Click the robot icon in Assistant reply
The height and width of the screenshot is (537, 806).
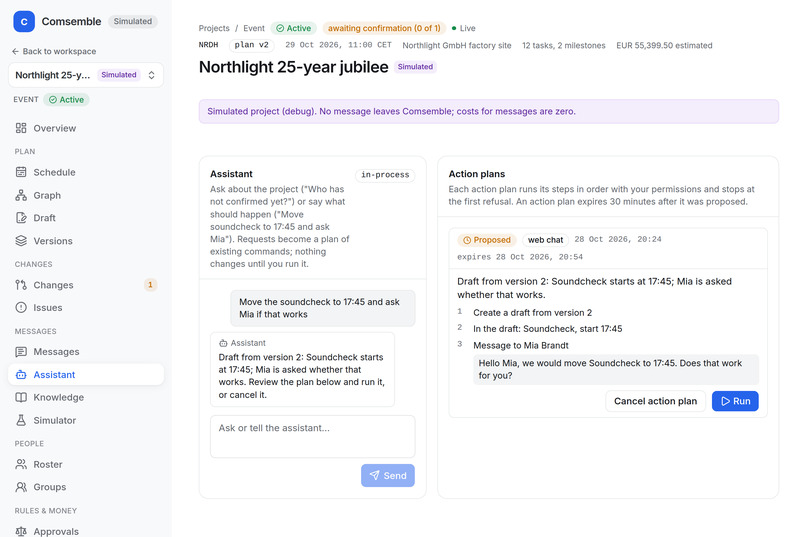click(x=223, y=343)
